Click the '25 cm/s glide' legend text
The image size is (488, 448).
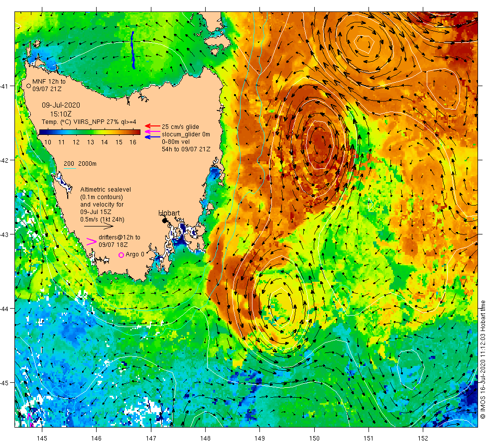click(x=180, y=127)
